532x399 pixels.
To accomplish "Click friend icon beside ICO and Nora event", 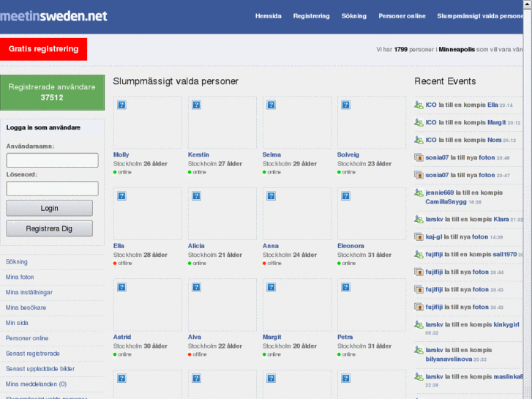I will tap(419, 140).
